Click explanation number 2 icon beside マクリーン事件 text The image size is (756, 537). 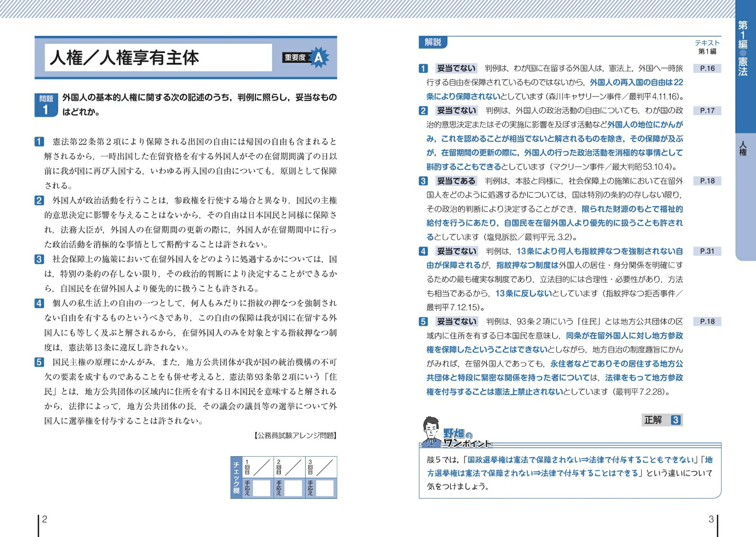[423, 111]
